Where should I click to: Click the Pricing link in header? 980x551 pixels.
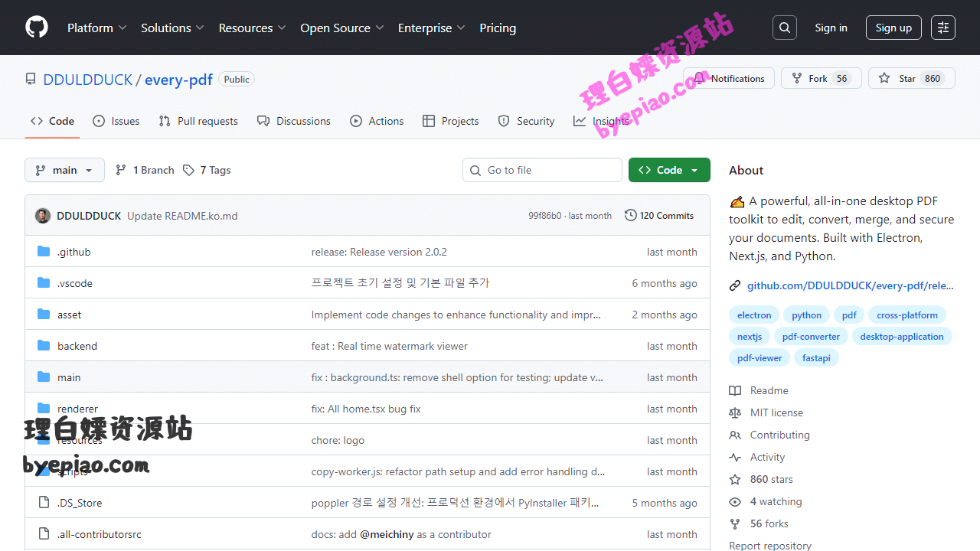[x=498, y=28]
